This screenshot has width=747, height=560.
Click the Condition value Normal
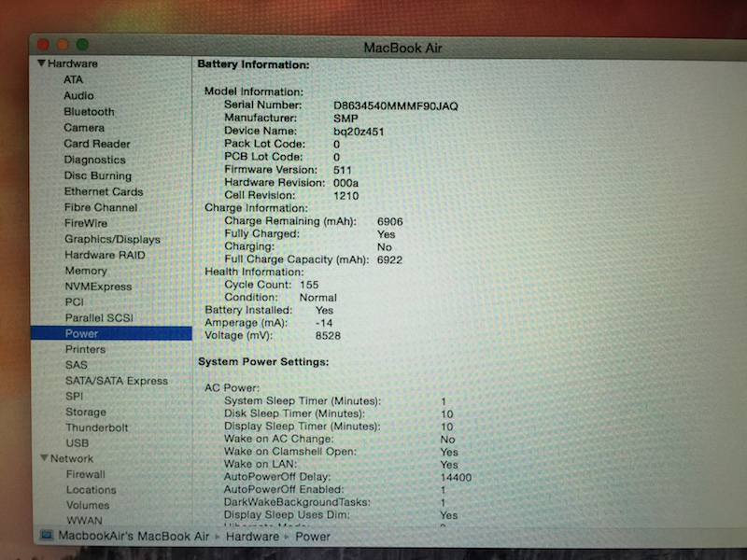[x=317, y=298]
